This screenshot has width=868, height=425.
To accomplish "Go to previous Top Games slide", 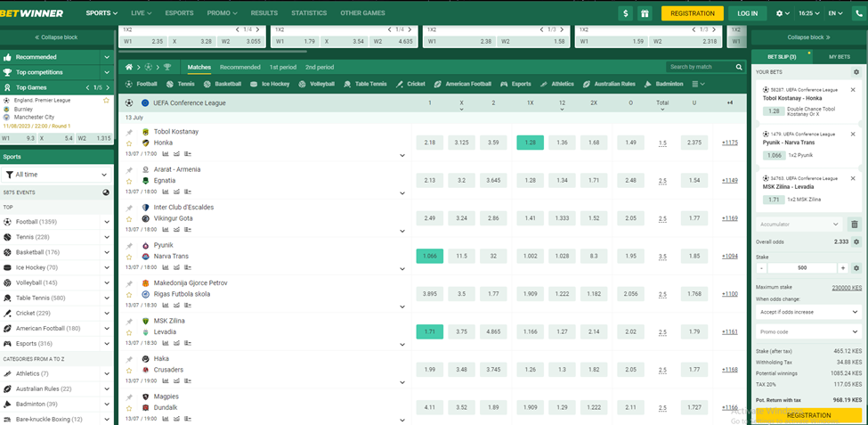I will pos(88,87).
